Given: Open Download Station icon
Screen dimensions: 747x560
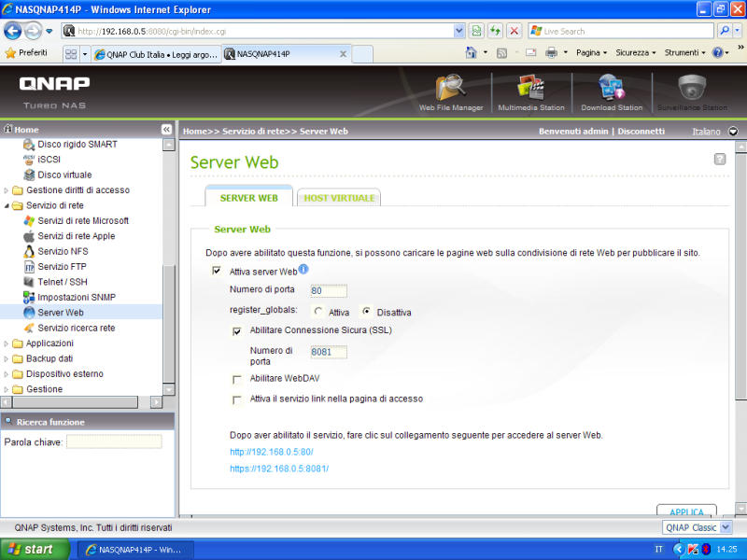Looking at the screenshot, I should pos(611,89).
